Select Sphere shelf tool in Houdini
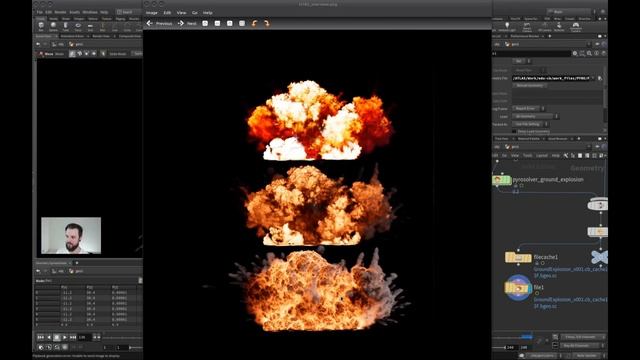 pos(53,27)
